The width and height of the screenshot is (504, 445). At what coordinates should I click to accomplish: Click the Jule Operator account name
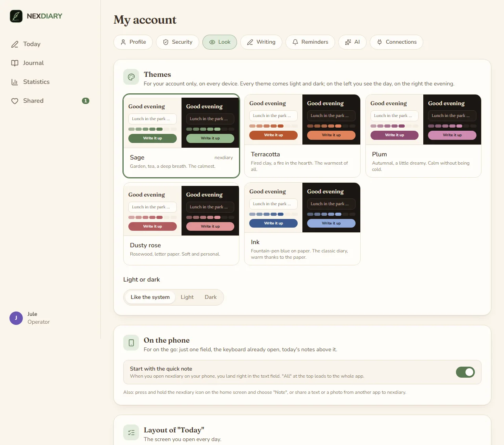click(39, 318)
